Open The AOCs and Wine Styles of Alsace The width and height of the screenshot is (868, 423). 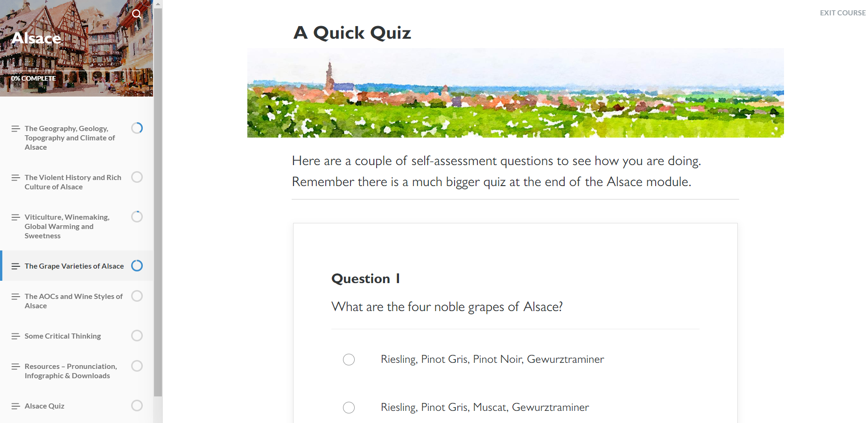point(74,301)
